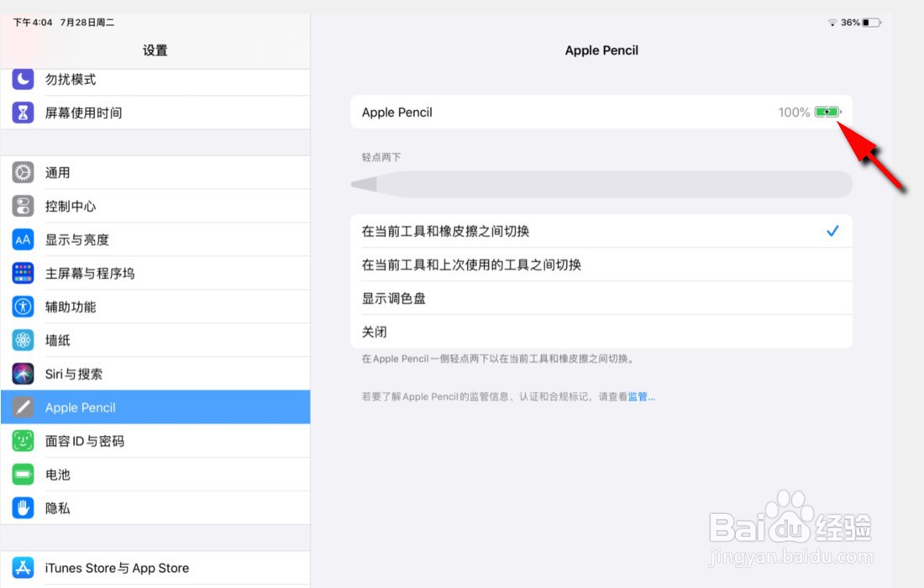Viewport: 924px width, 588px height.
Task: Tap the Display & Brightness AA icon
Action: (x=23, y=239)
